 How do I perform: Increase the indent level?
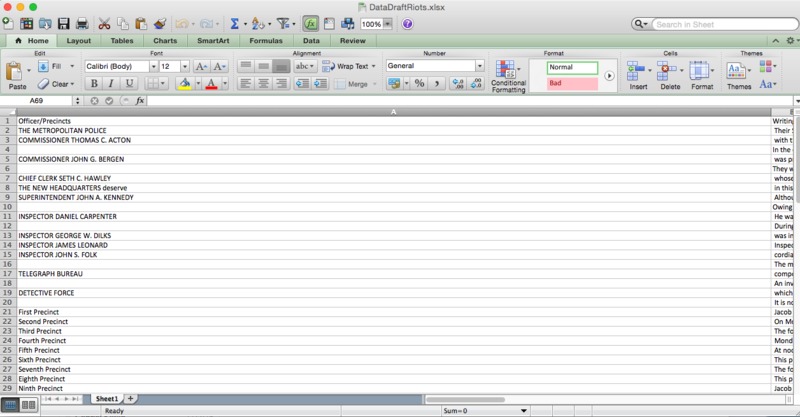pyautogui.click(x=320, y=83)
